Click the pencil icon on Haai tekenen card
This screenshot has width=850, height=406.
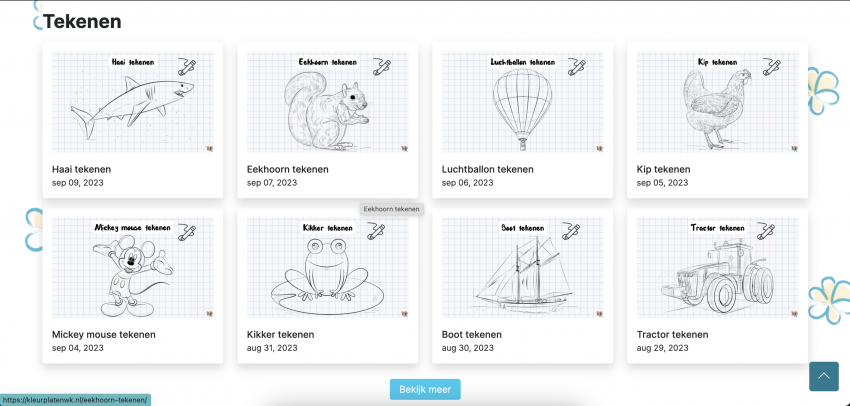point(187,67)
